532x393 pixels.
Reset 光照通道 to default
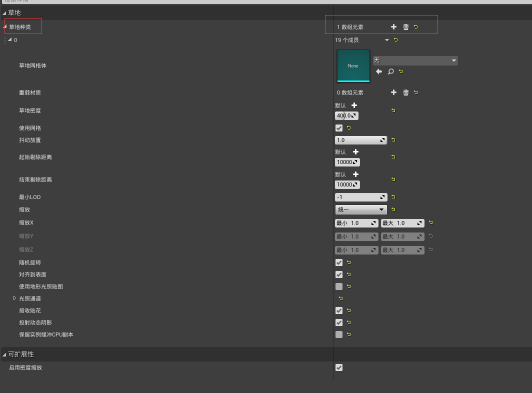341,298
